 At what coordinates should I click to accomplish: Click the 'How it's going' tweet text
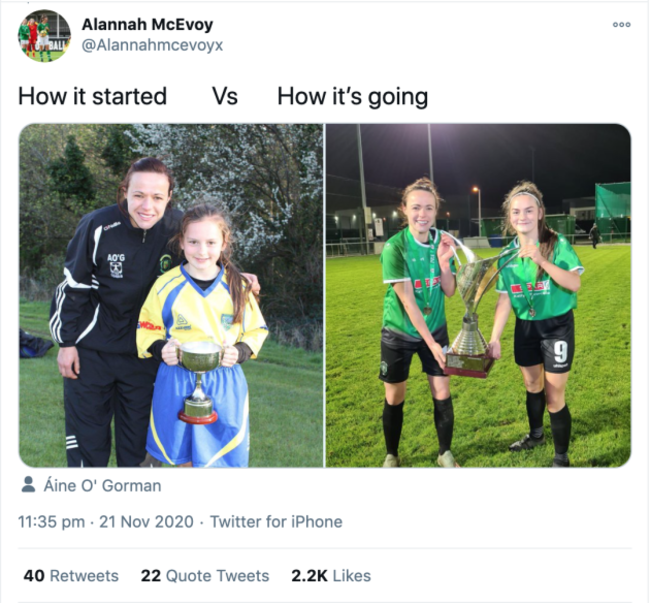coord(352,97)
